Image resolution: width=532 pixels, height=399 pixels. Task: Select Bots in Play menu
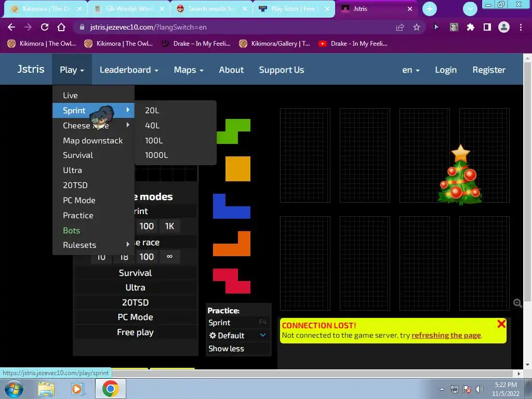pos(94,230)
